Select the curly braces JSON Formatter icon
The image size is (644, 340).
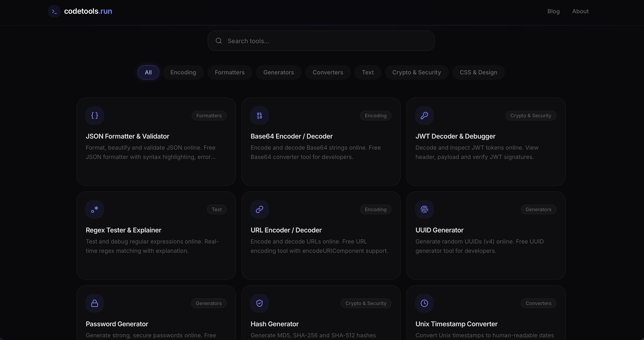point(94,115)
